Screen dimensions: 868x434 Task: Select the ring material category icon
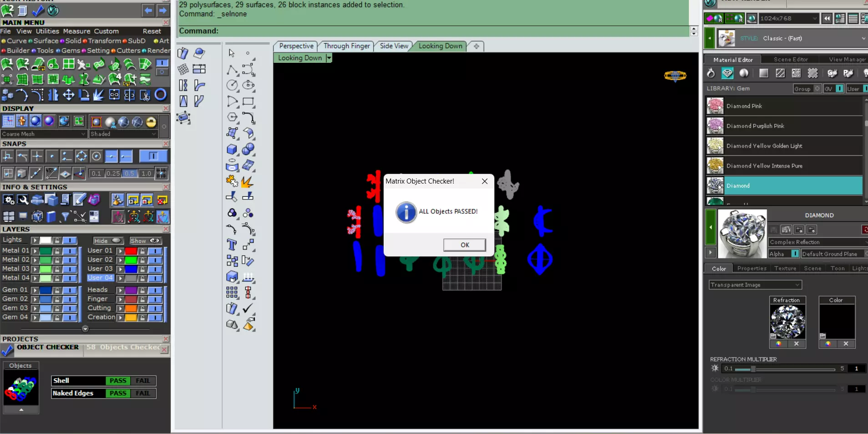pyautogui.click(x=711, y=73)
